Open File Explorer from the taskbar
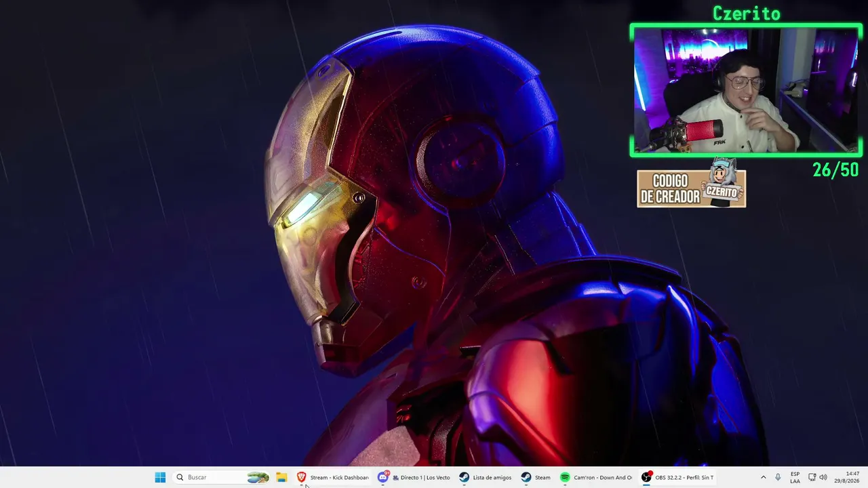 coord(281,477)
